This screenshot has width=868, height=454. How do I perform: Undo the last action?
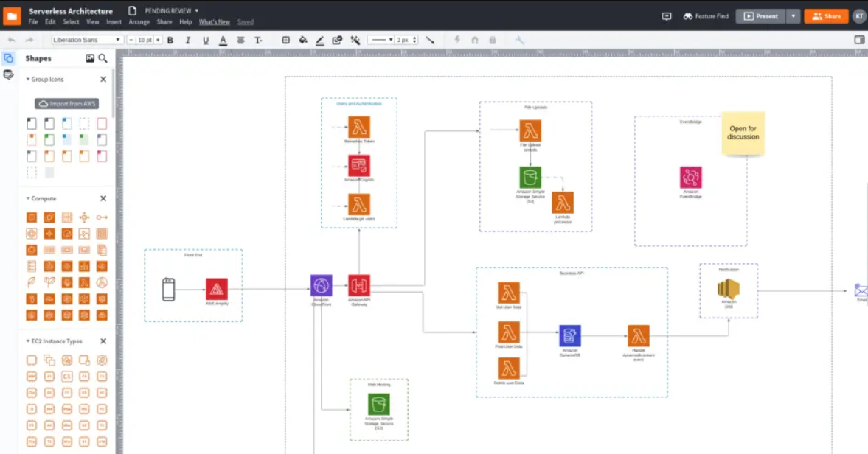coord(12,40)
